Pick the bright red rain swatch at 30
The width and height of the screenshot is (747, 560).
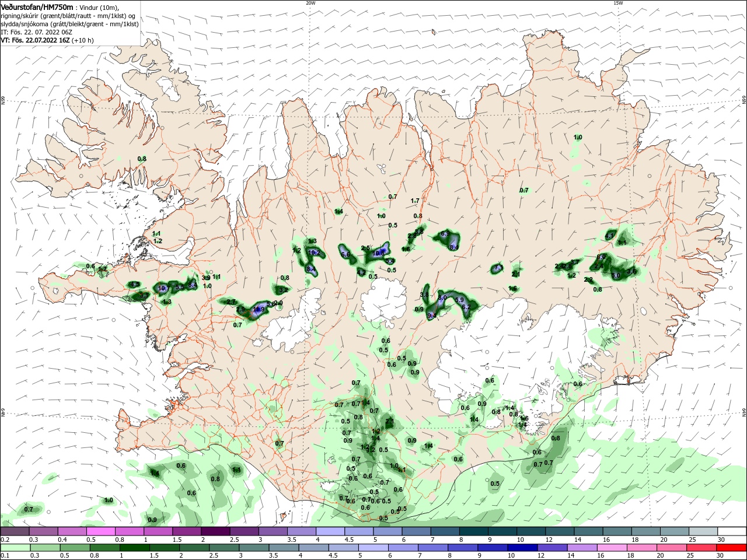pos(732,548)
